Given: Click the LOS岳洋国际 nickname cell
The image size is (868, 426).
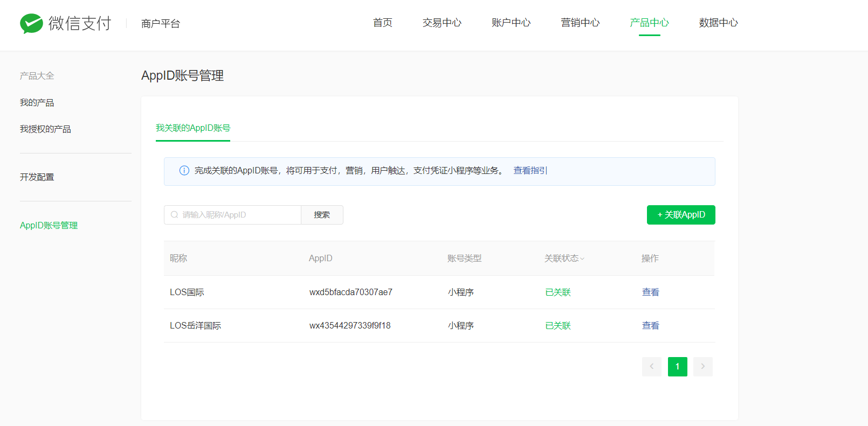Looking at the screenshot, I should point(196,326).
